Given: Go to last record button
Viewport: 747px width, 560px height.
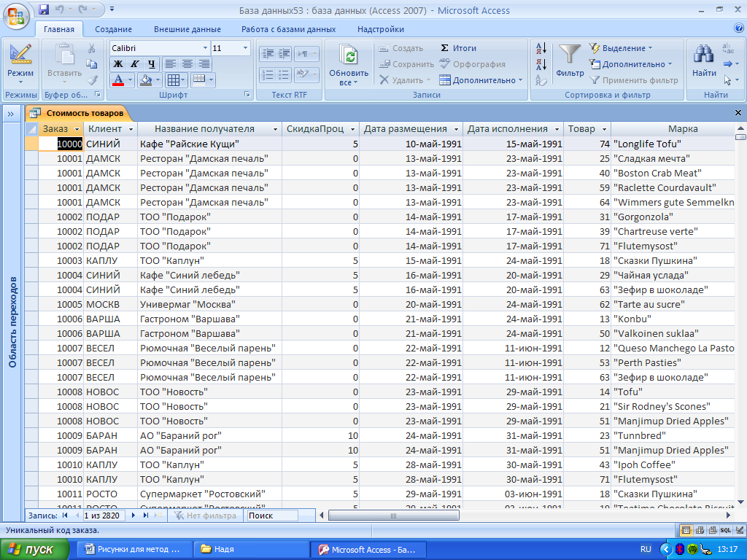Looking at the screenshot, I should 146,516.
